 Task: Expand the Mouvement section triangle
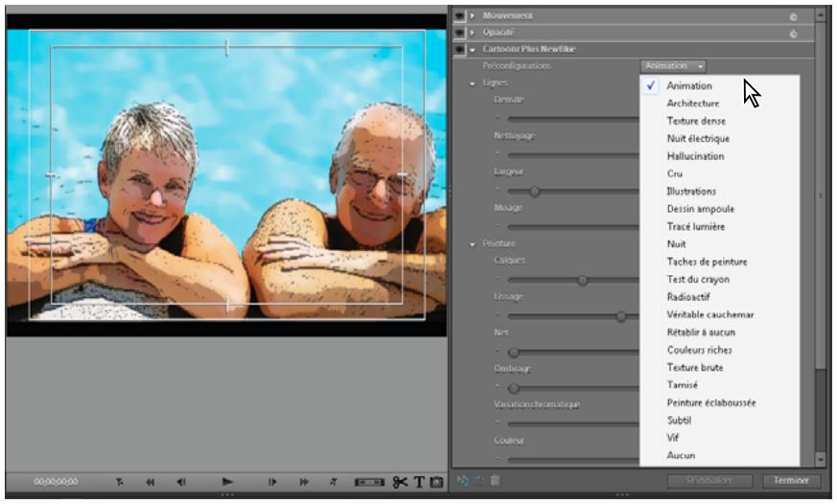click(473, 16)
